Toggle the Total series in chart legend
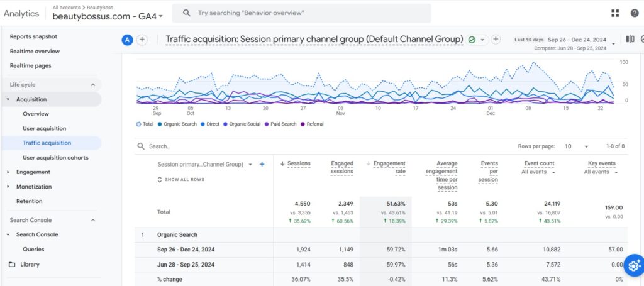Viewport: 644px width, 286px height. click(x=145, y=124)
